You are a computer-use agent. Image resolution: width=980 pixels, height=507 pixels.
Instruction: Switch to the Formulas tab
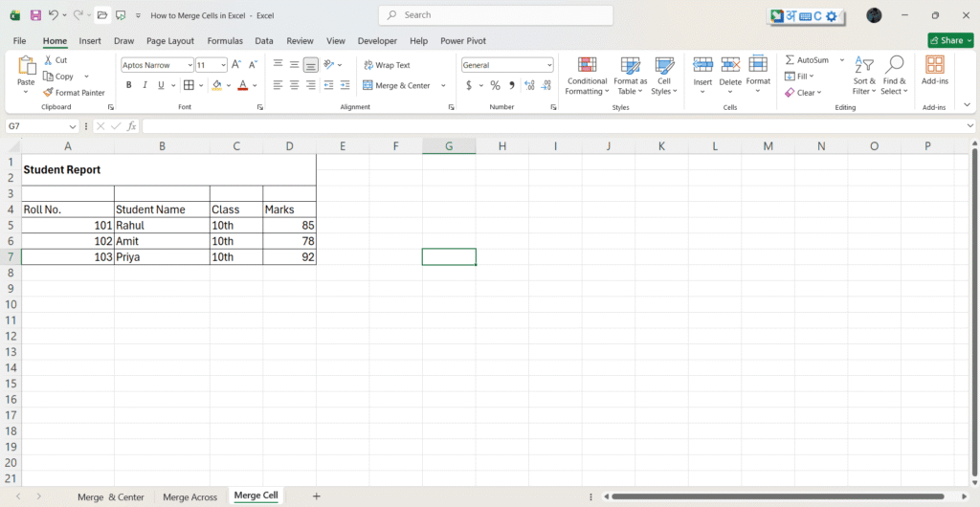click(225, 40)
